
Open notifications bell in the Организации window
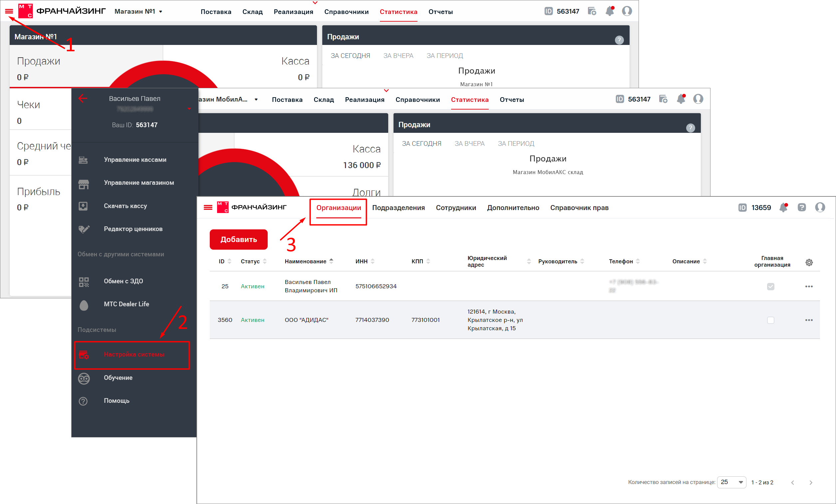click(783, 207)
